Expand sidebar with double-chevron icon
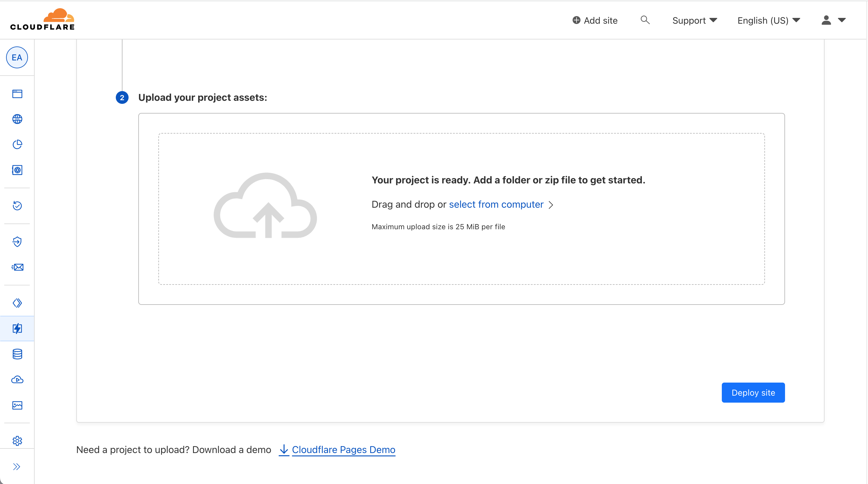 pos(16,466)
